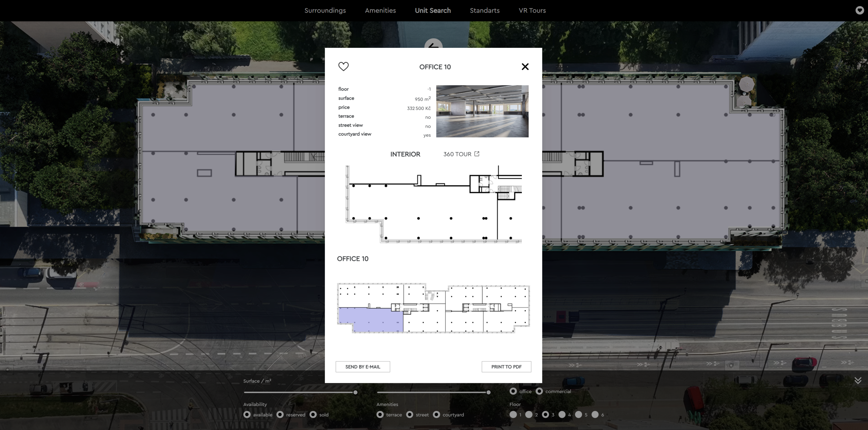Click the SEND BY E-MAIL button
868x430 pixels.
click(362, 367)
